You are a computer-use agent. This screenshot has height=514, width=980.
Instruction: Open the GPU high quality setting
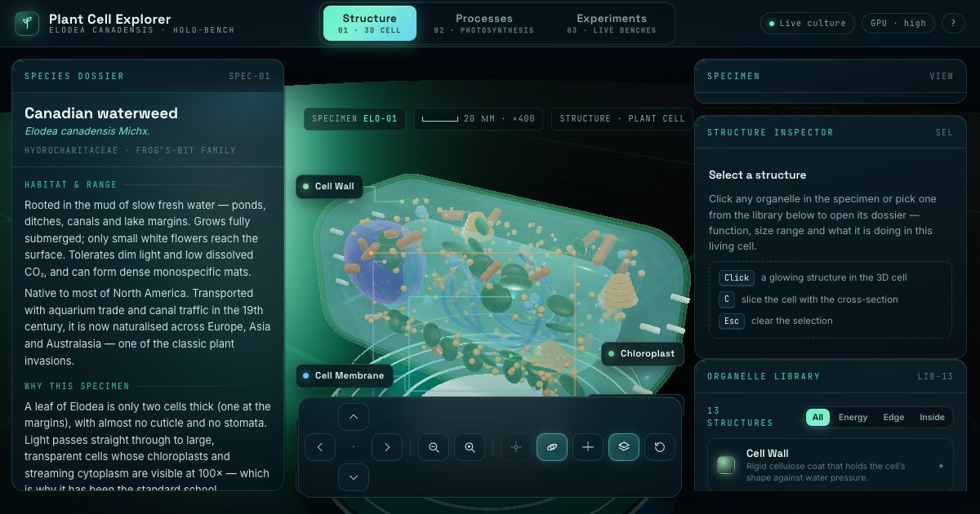coord(898,23)
